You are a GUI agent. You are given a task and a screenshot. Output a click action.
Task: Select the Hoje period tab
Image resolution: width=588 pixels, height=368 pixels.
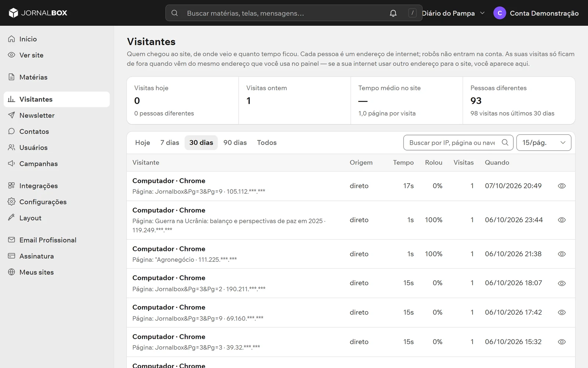point(143,142)
